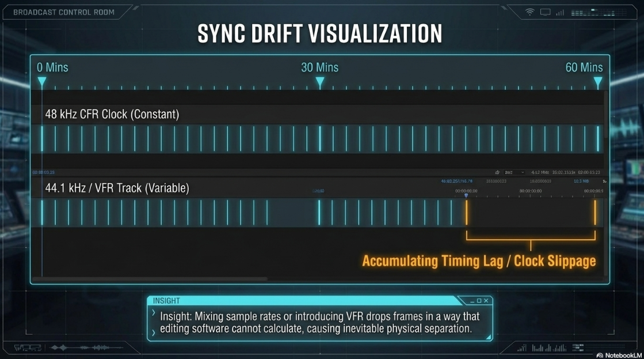Click the signal strength bars icon
The width and height of the screenshot is (644, 359).
pos(560,13)
